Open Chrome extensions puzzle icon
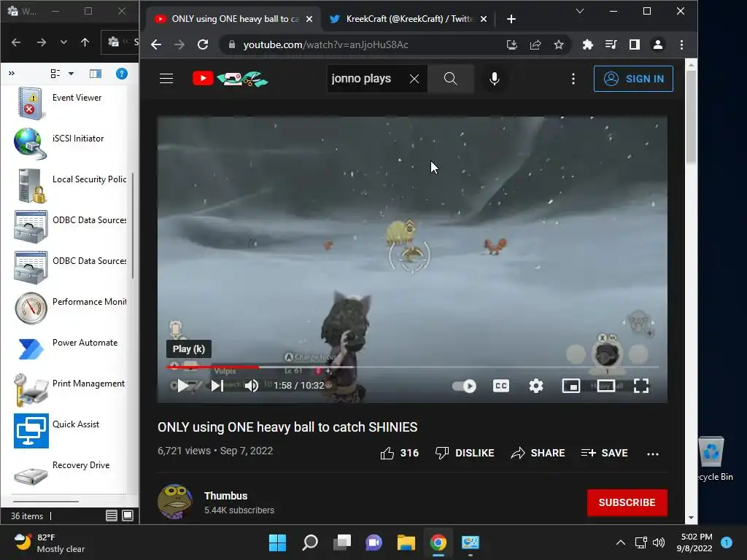Image resolution: width=747 pixels, height=560 pixels. pos(588,44)
